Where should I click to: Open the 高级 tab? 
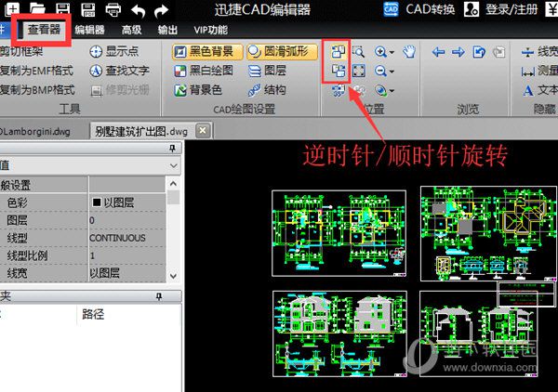[x=131, y=30]
